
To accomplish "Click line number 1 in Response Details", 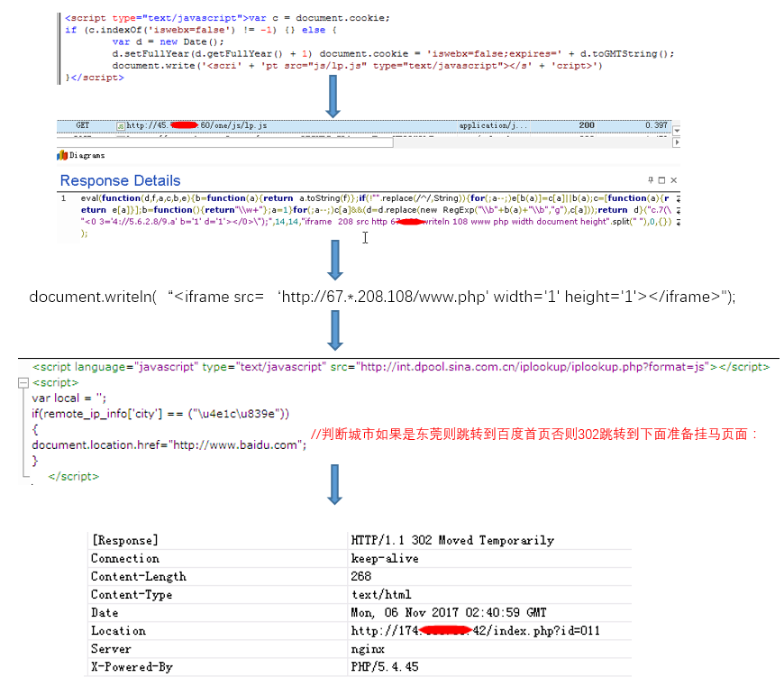I will pyautogui.click(x=63, y=198).
